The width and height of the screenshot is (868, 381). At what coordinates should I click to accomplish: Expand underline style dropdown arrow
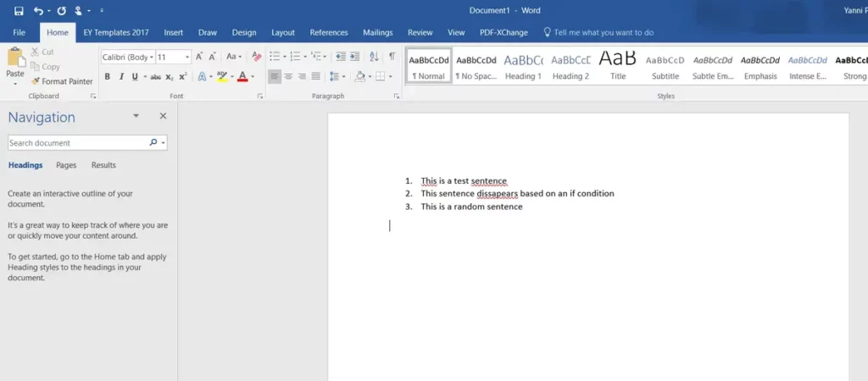[x=145, y=77]
